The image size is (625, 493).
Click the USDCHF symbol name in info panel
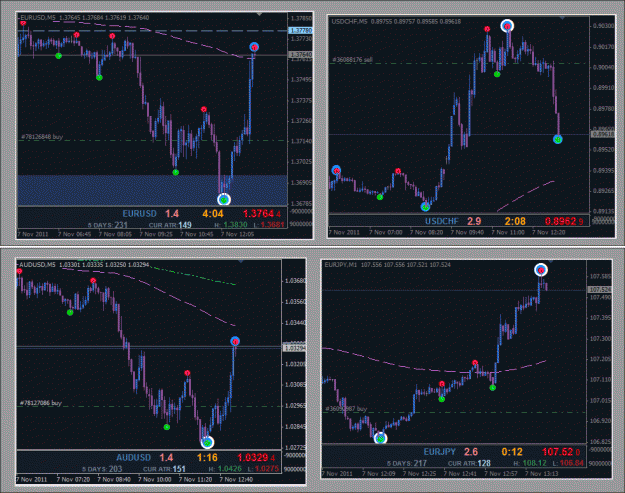tap(442, 221)
